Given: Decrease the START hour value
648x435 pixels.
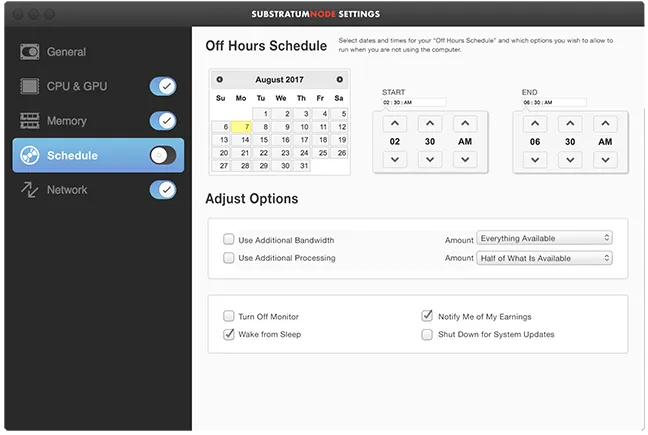Looking at the screenshot, I should point(395,159).
